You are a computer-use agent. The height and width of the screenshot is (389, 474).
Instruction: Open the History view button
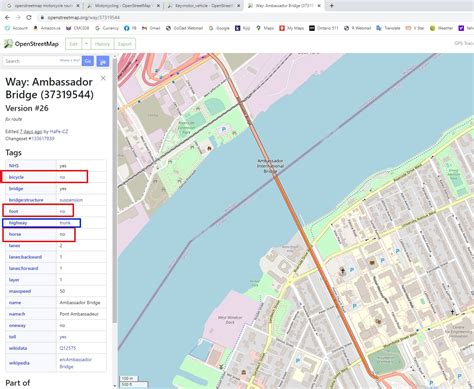pos(102,44)
